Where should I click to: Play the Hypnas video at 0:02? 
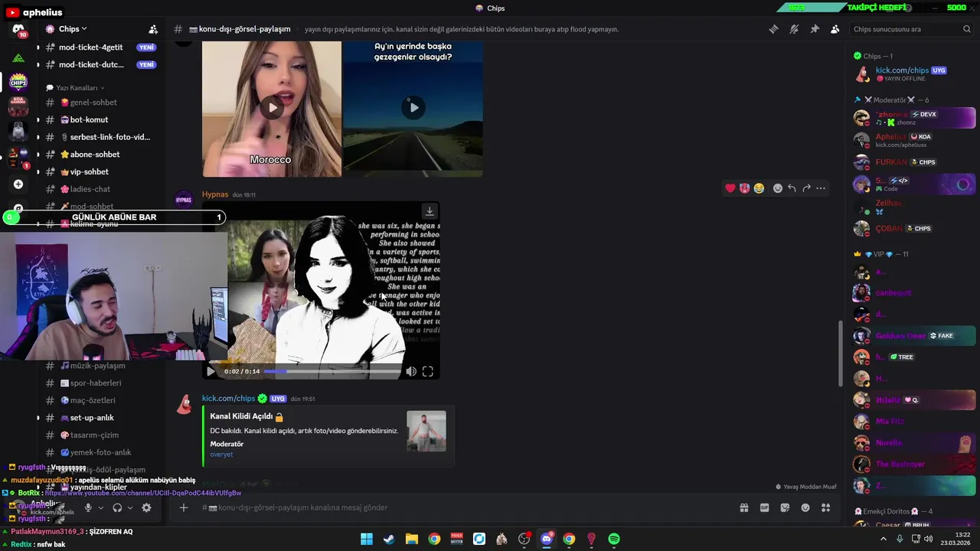tap(211, 371)
